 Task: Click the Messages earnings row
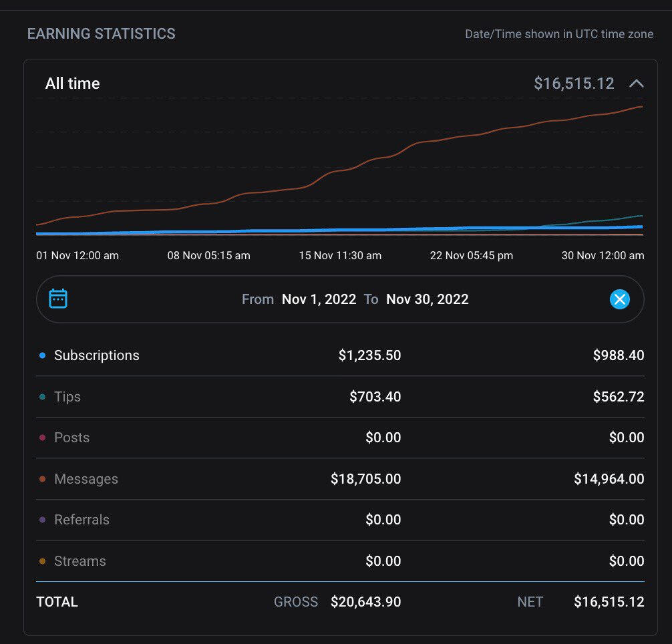pos(86,479)
